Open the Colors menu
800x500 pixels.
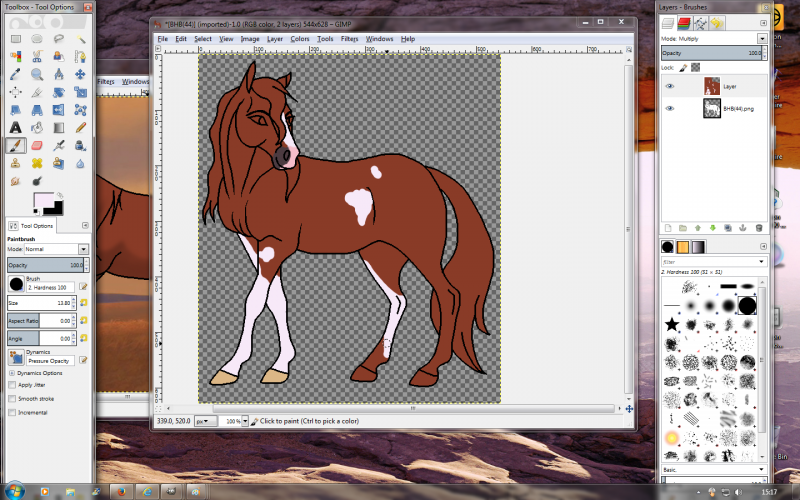300,39
